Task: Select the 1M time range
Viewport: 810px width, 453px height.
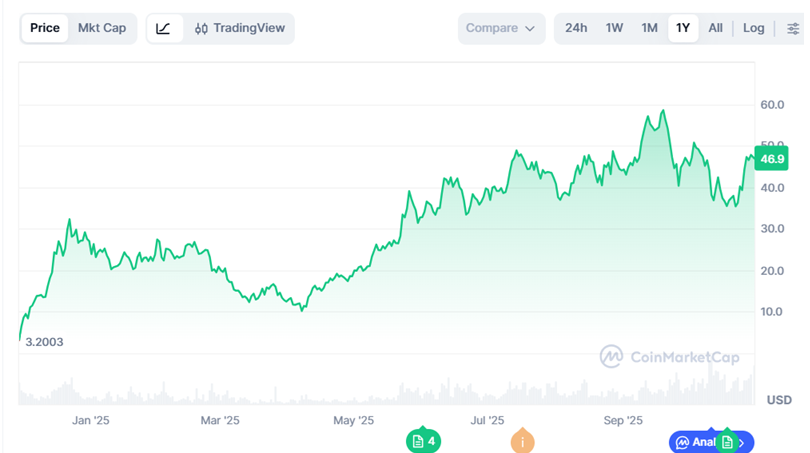Action: pyautogui.click(x=649, y=28)
